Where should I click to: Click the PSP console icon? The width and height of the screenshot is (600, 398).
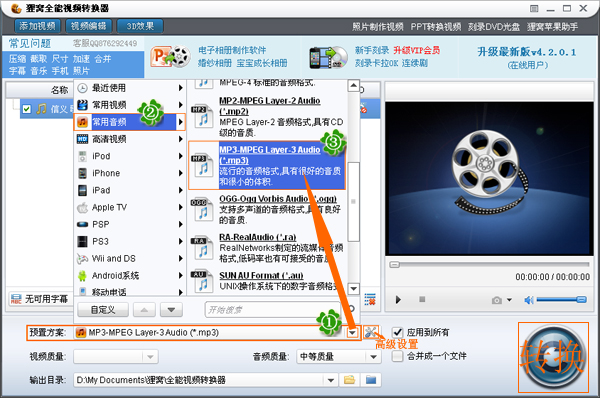[82, 224]
